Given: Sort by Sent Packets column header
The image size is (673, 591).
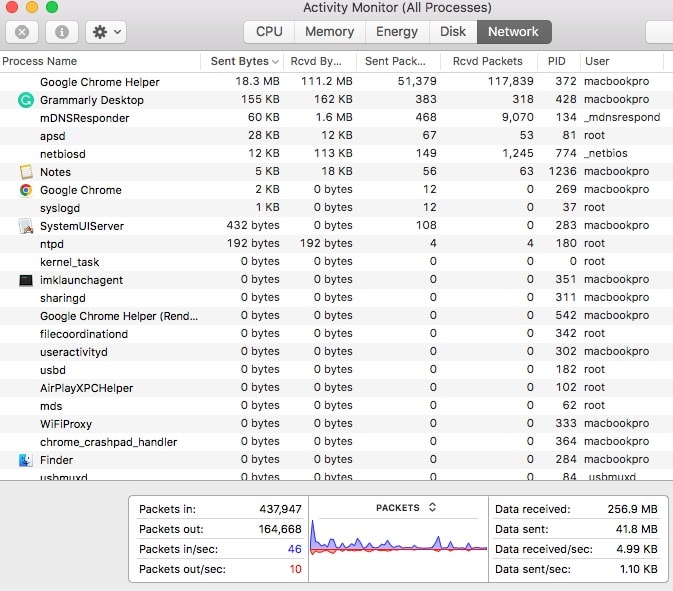Looking at the screenshot, I should (398, 61).
